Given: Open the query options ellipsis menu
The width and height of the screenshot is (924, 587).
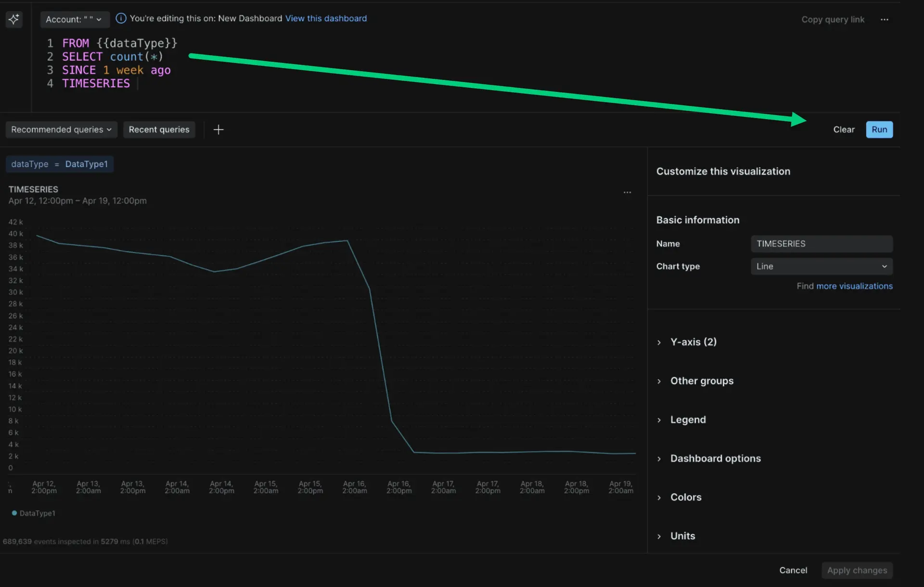Looking at the screenshot, I should point(884,20).
